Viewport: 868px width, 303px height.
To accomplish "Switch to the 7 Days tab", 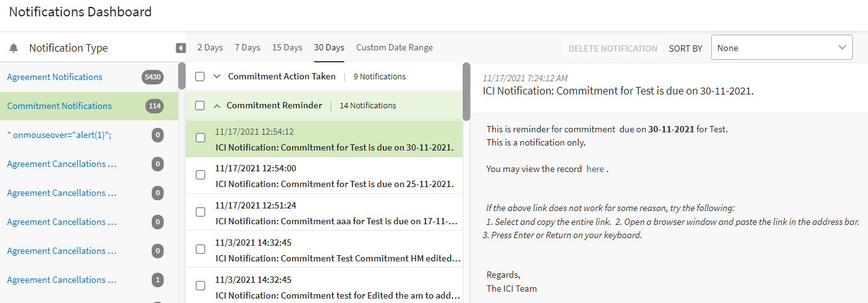I will point(247,48).
